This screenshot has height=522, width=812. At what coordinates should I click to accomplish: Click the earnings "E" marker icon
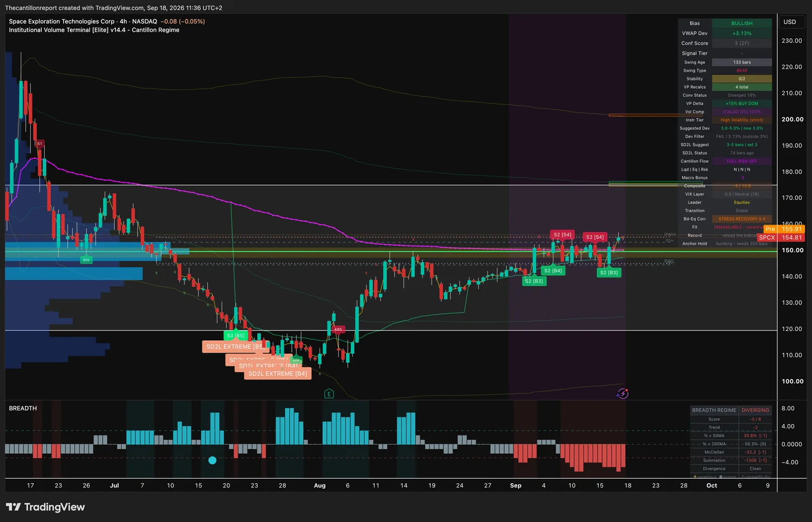tap(329, 394)
